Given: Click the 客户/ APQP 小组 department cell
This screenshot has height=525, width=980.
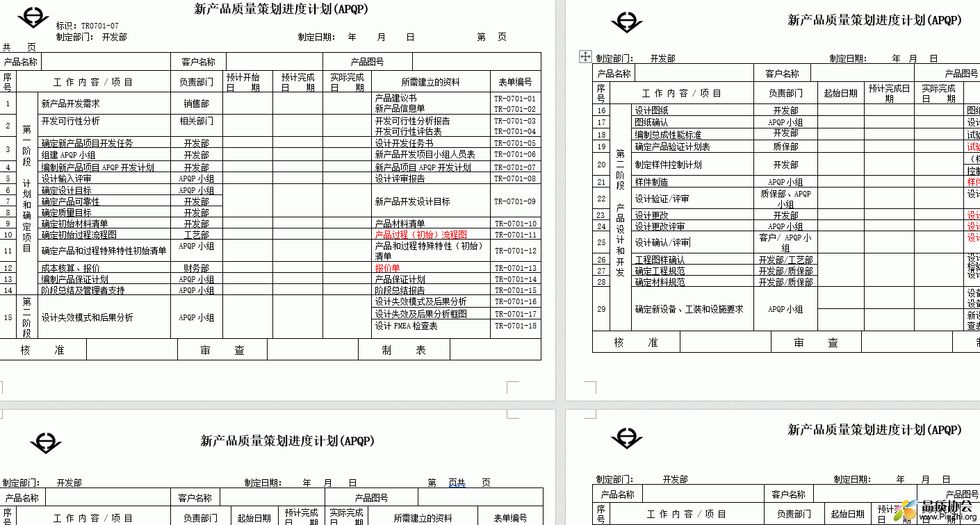Looking at the screenshot, I should pos(785,242).
